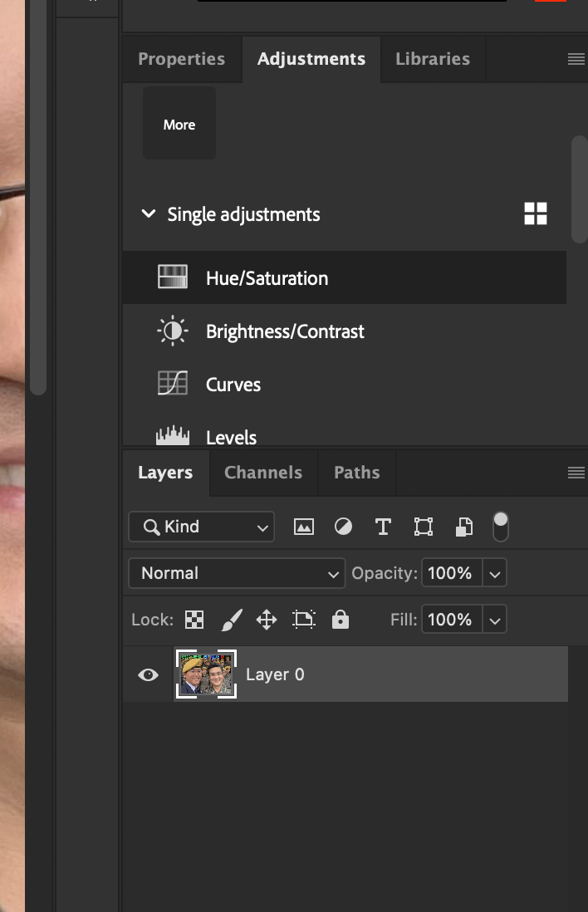The height and width of the screenshot is (912, 588).
Task: Filter layers by shape layers icon
Action: 423,527
